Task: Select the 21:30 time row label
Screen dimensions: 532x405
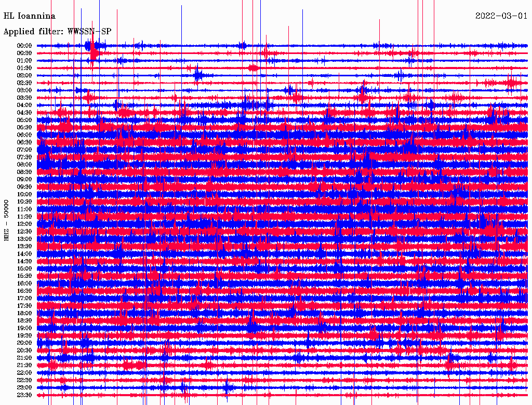Action: [24, 366]
